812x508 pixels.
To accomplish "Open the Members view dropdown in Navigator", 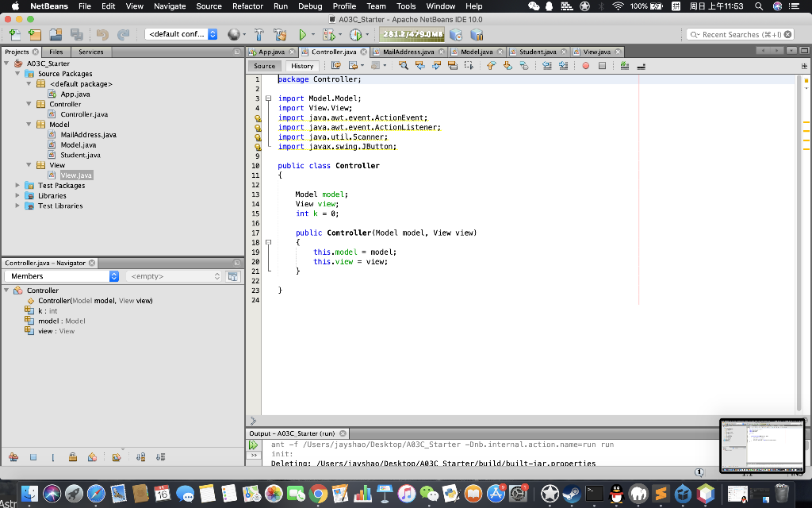I will [x=62, y=276].
